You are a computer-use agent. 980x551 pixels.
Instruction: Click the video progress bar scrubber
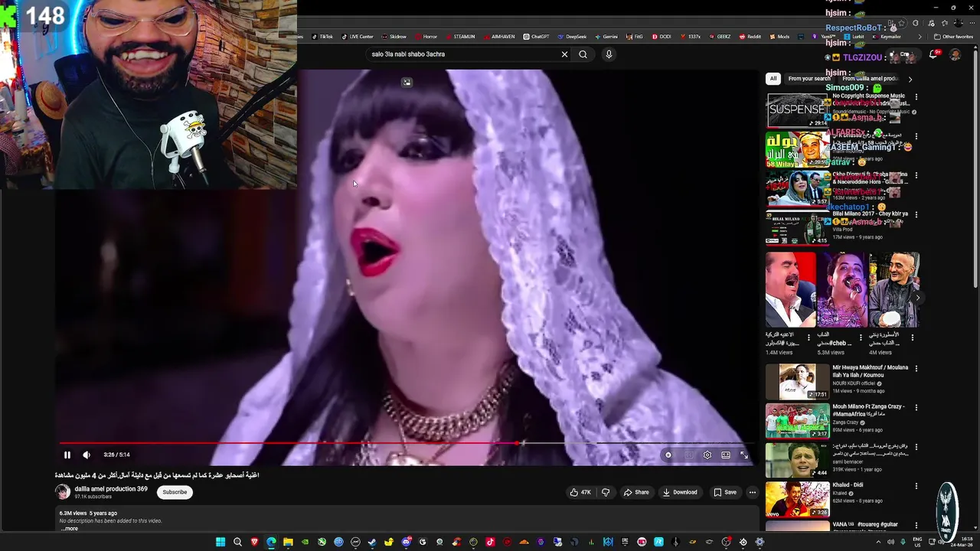518,443
